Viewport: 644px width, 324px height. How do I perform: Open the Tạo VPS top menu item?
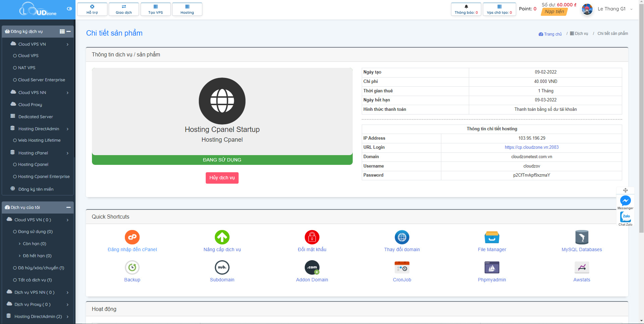[x=155, y=9]
